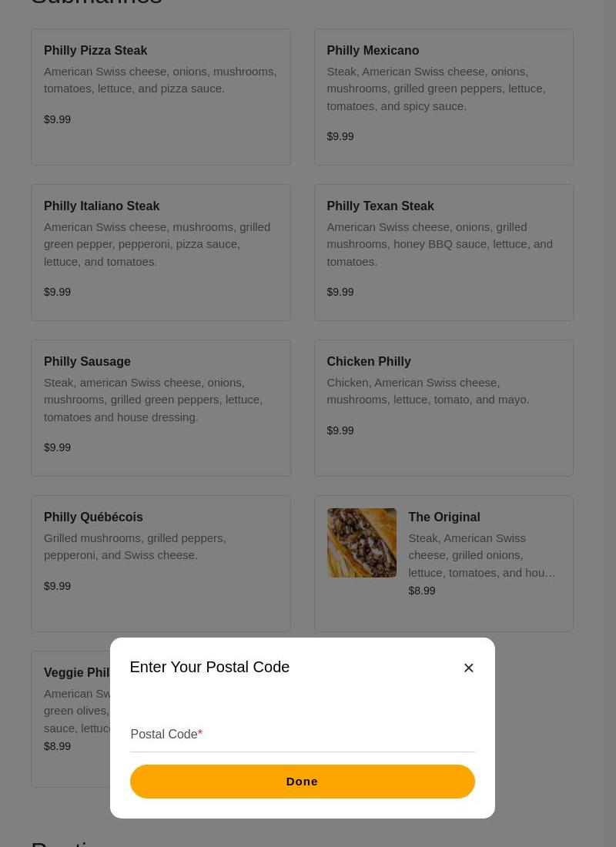Screen dimensions: 616x847
Task: Click the Philly Québécois description text
Action: pyautogui.click(x=135, y=547)
